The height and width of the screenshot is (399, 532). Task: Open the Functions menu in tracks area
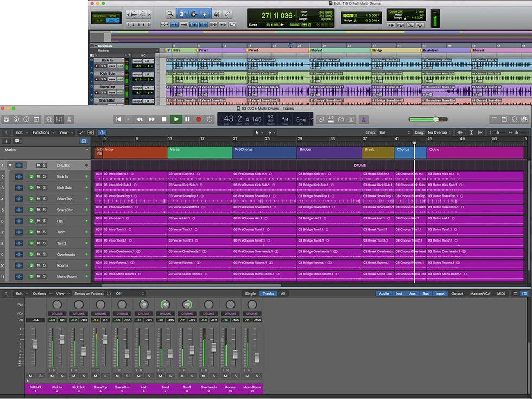pos(42,132)
